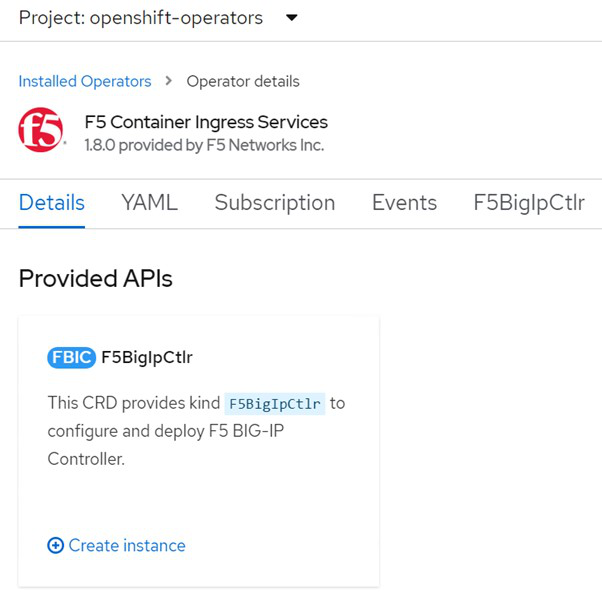Click the plus circle icon beside Create instance
This screenshot has width=602, height=593.
point(55,545)
